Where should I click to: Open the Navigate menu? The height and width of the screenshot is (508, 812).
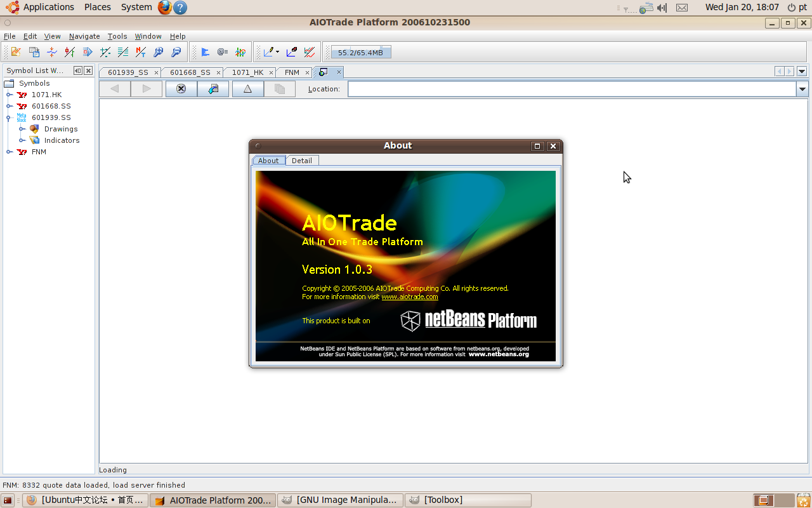(x=84, y=36)
